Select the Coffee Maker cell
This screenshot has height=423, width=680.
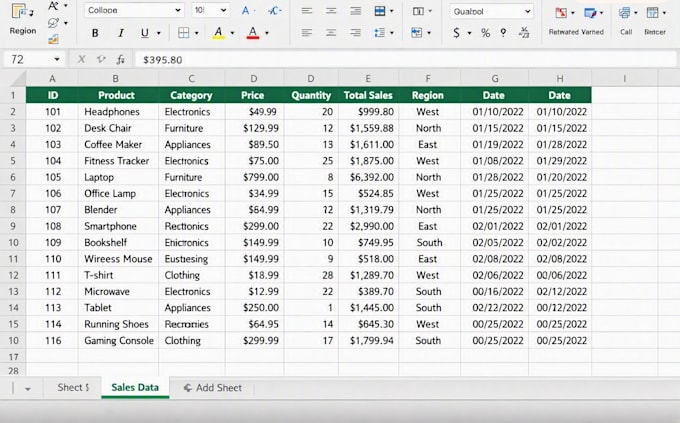pyautogui.click(x=118, y=144)
